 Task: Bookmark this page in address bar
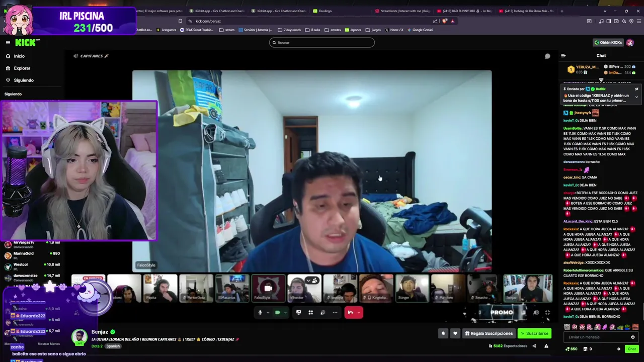(x=180, y=21)
